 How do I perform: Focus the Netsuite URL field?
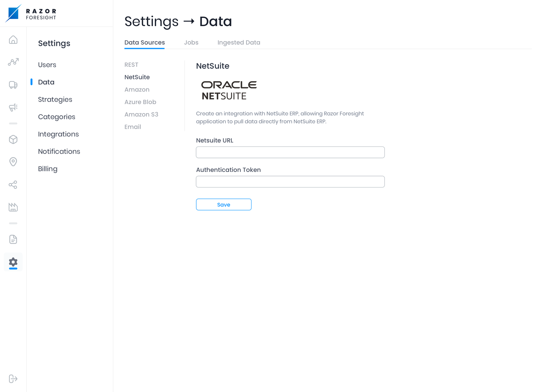pos(290,152)
